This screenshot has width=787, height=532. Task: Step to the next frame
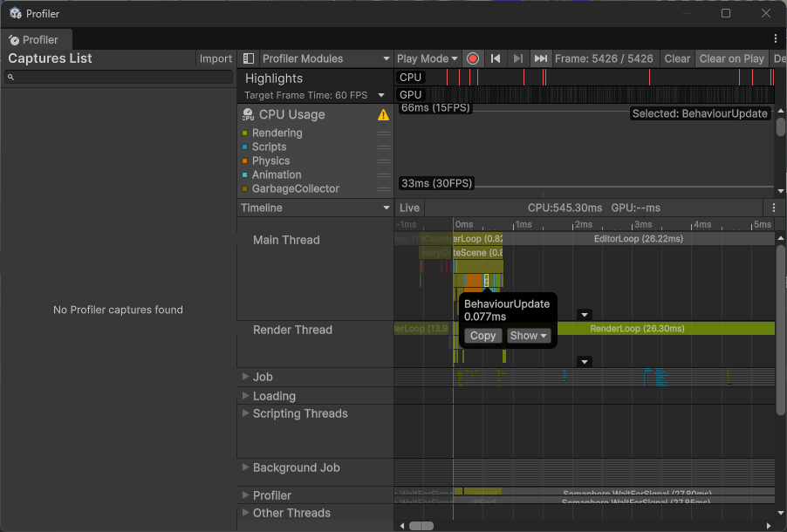click(x=517, y=58)
